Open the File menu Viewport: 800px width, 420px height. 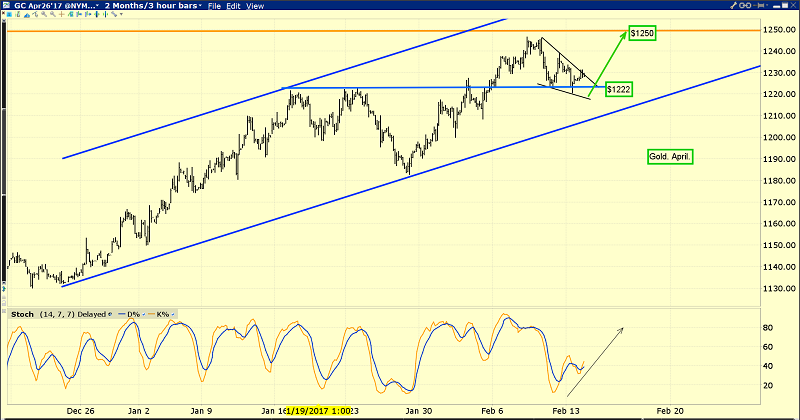(x=214, y=6)
